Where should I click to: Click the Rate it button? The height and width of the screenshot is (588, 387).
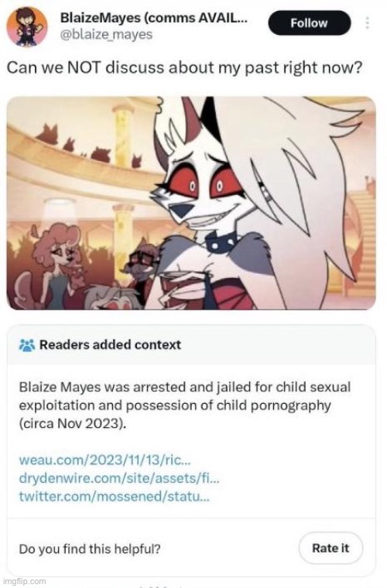tap(330, 549)
